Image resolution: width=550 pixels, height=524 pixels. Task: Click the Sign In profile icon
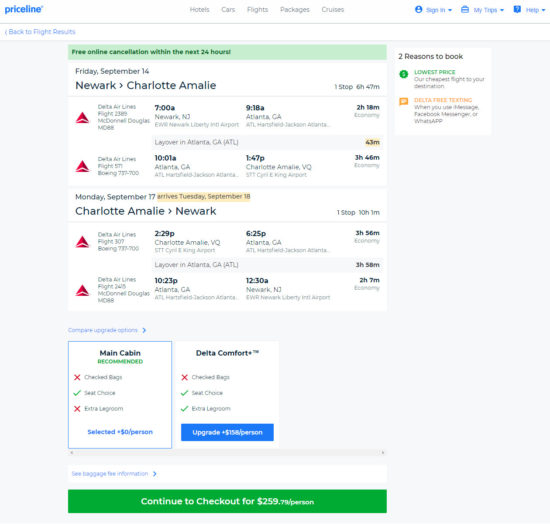coord(418,9)
